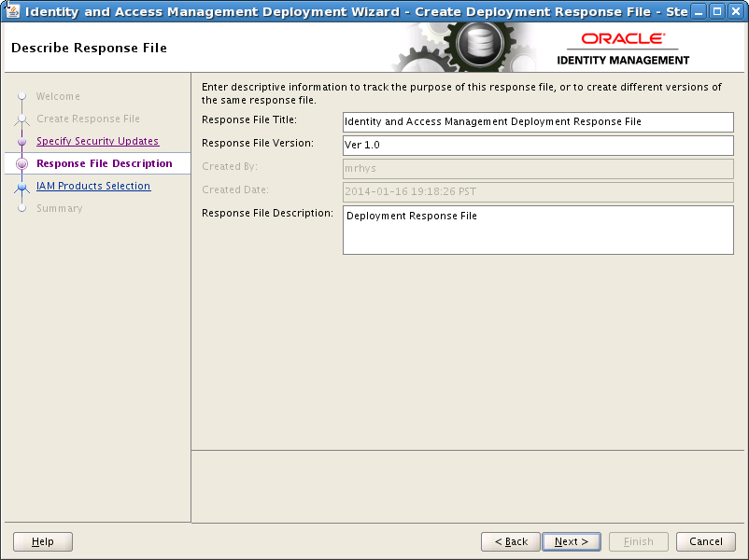Click the Specify Security Updates step bullet

coord(21,141)
